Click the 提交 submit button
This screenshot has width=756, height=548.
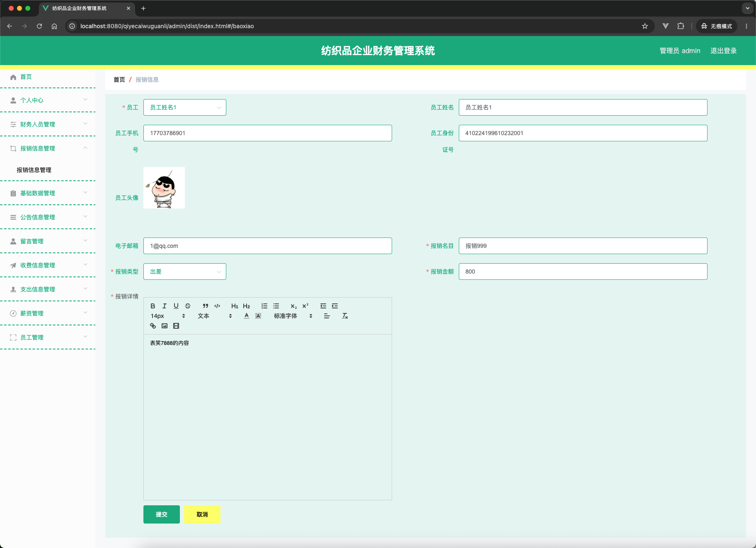pyautogui.click(x=162, y=514)
